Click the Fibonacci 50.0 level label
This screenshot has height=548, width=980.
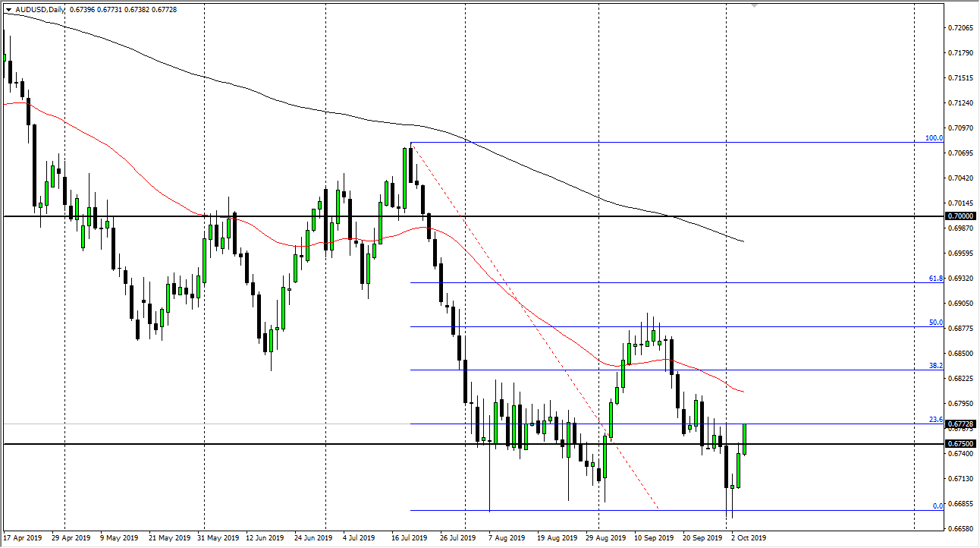(x=936, y=323)
